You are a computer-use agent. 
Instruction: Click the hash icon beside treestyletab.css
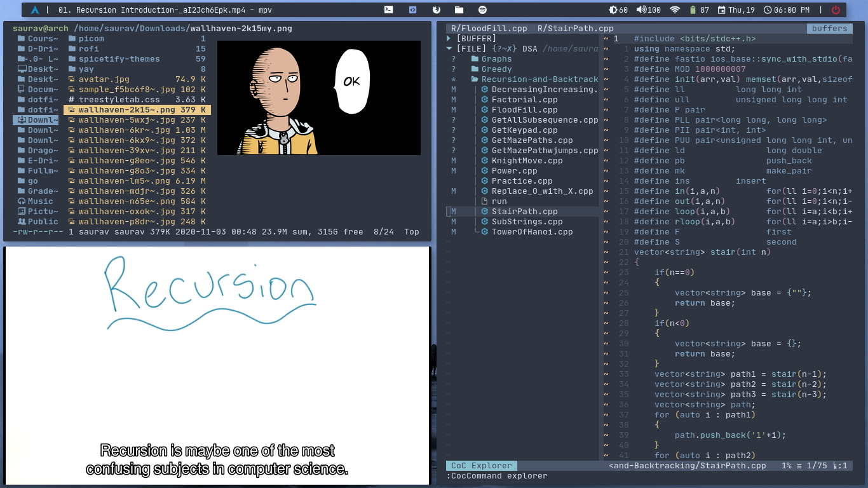[x=72, y=100]
